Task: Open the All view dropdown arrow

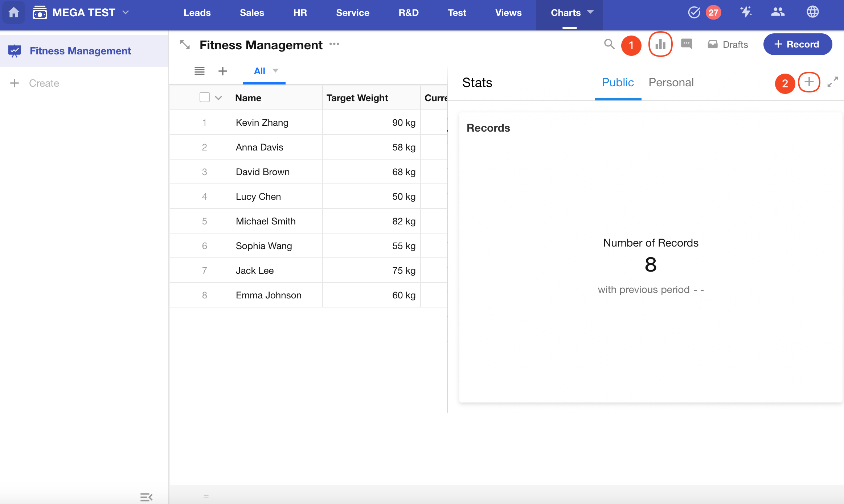Action: (x=275, y=71)
